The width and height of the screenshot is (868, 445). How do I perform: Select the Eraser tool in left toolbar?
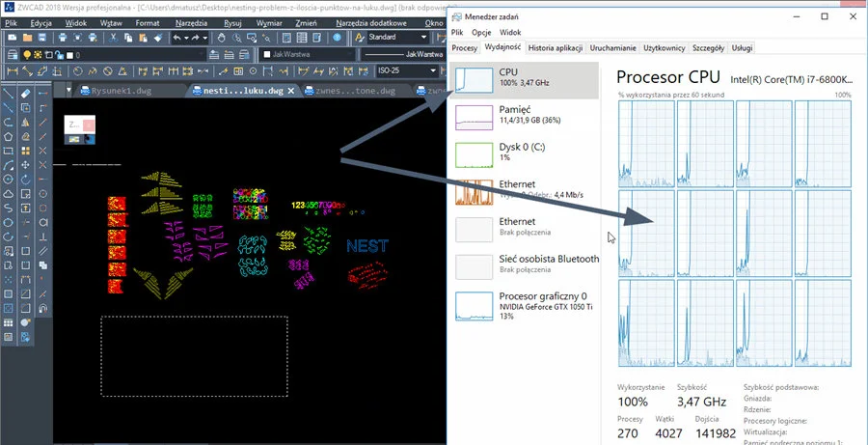[x=26, y=94]
